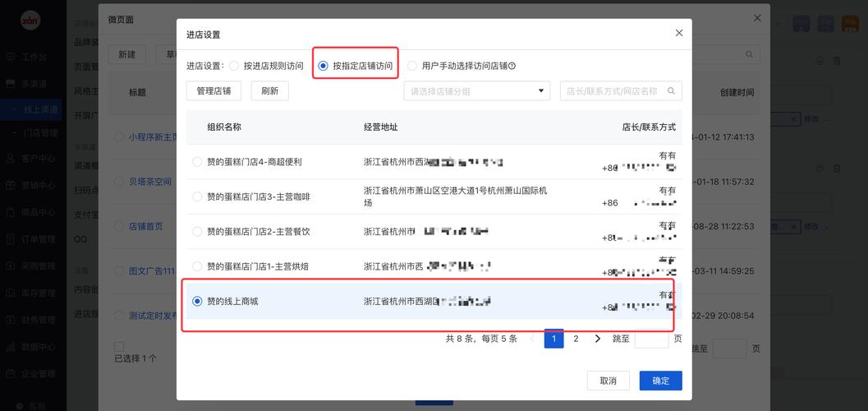The width and height of the screenshot is (868, 411).
Task: Click the 企业管理 icon in the sidebar
Action: pyautogui.click(x=10, y=373)
